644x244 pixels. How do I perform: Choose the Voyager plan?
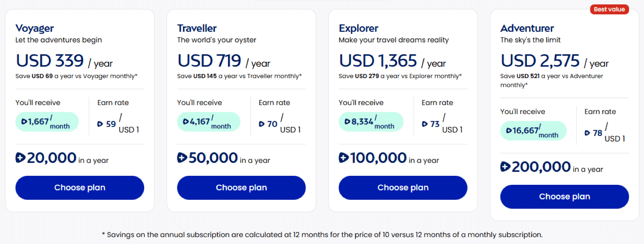(80, 188)
